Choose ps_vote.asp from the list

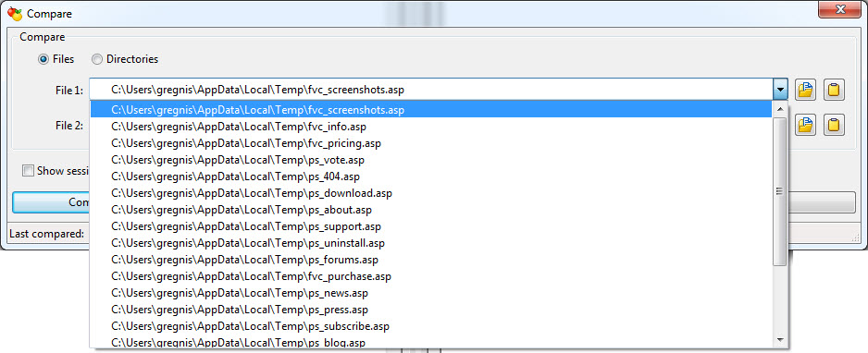[x=431, y=160]
